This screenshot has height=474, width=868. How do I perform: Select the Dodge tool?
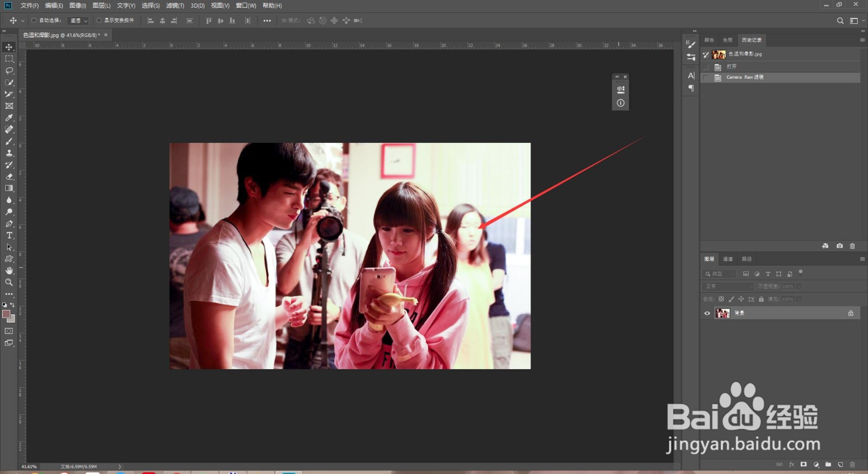9,212
